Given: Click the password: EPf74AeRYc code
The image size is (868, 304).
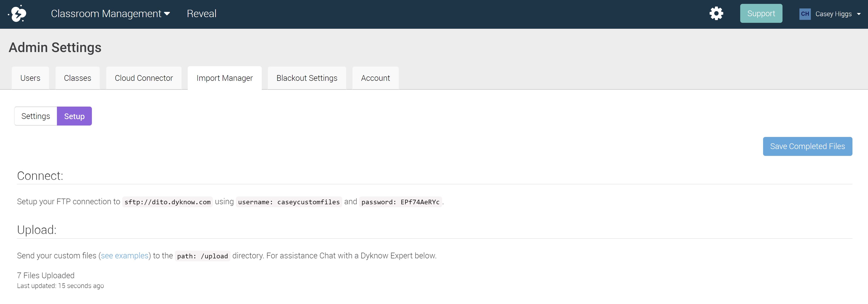Looking at the screenshot, I should click(x=400, y=202).
